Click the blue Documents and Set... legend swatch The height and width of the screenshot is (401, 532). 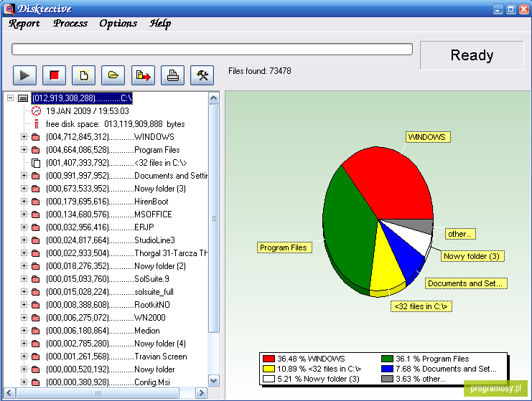coord(387,369)
